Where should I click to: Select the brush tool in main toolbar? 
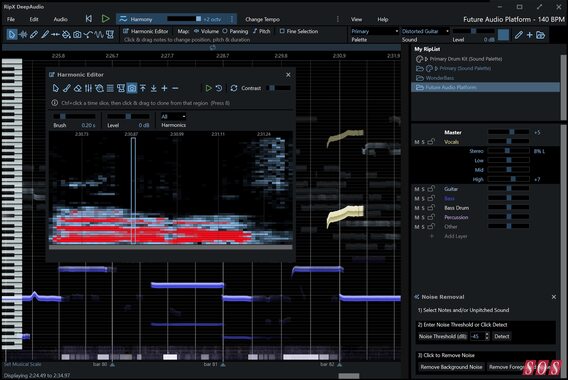45,35
